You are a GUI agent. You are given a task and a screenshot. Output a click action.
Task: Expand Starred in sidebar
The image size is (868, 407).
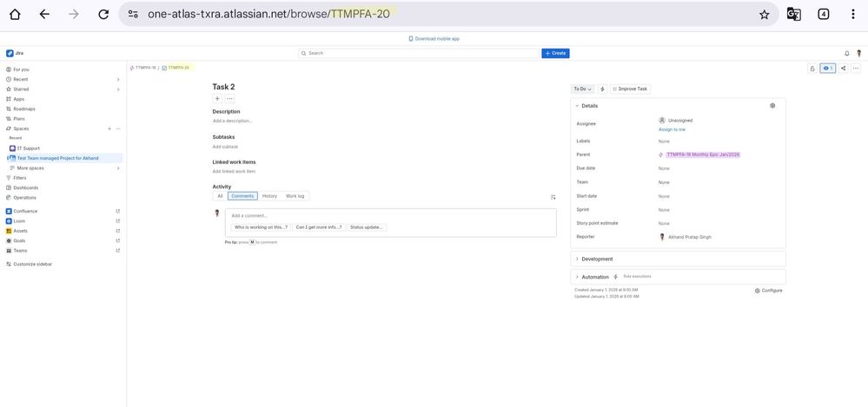pos(118,89)
